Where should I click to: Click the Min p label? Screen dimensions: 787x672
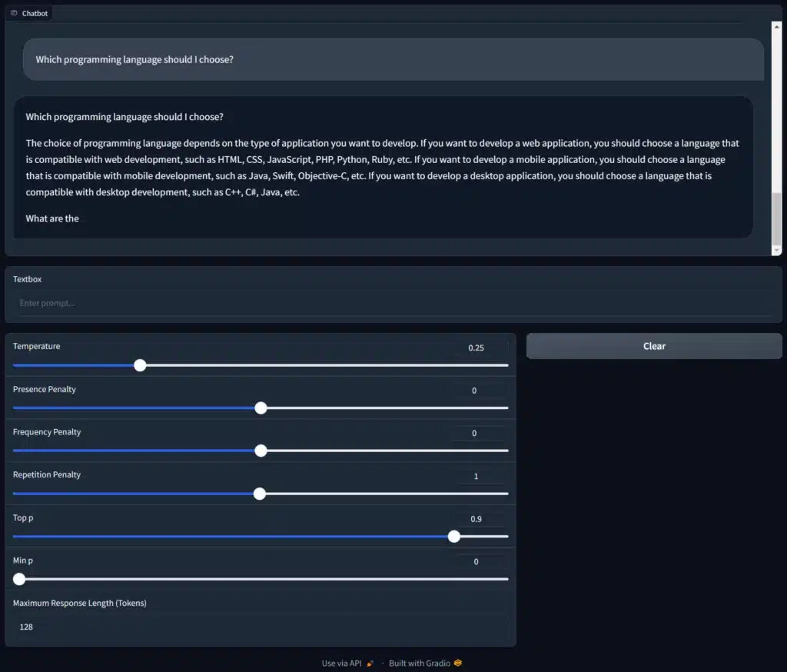click(22, 561)
